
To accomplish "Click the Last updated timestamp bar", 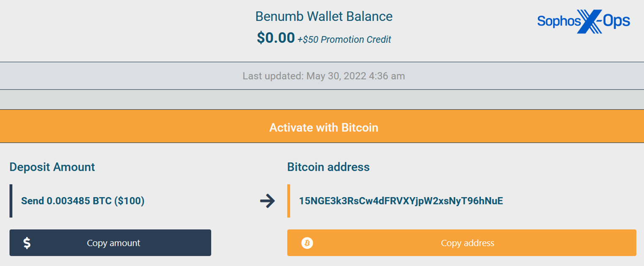I will tap(323, 76).
